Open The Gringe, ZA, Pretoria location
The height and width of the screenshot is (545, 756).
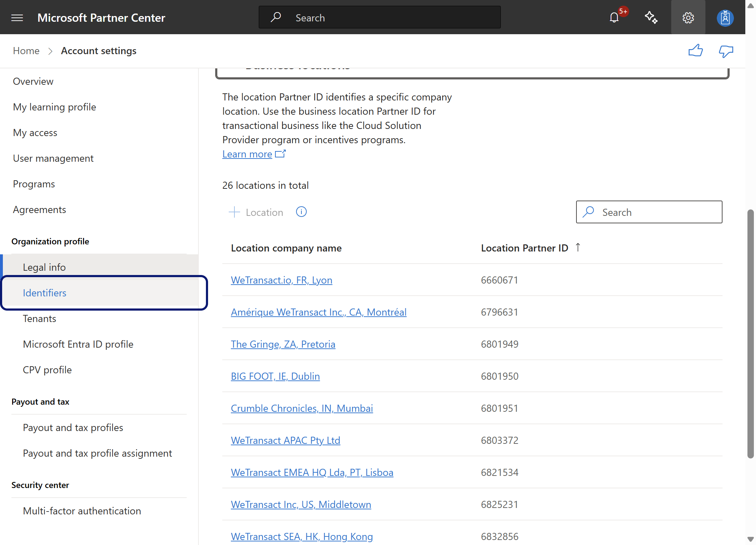point(283,344)
